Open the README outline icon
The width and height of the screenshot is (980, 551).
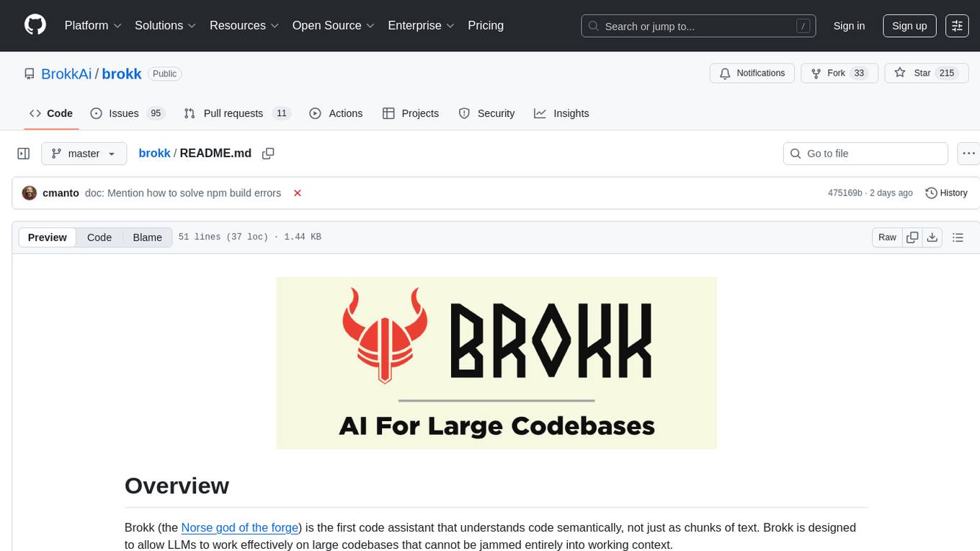click(x=958, y=237)
